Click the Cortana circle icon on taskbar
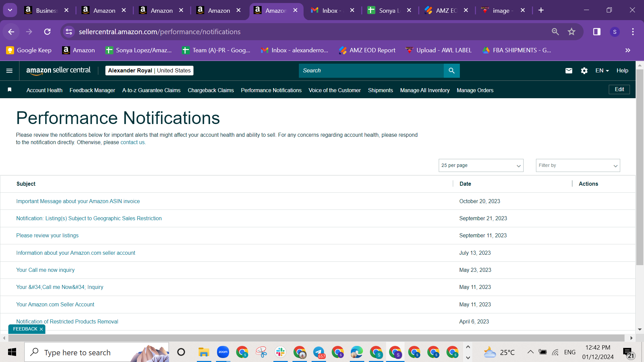The height and width of the screenshot is (362, 644). 181,352
